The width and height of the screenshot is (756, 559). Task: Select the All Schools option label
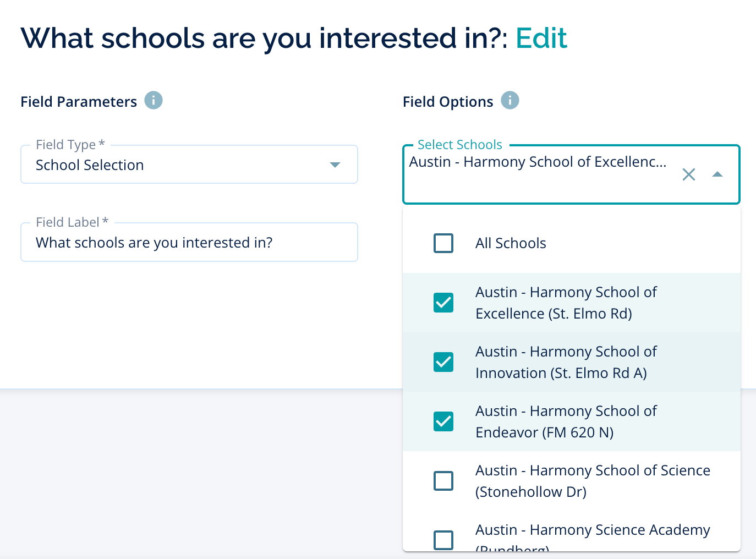tap(511, 243)
